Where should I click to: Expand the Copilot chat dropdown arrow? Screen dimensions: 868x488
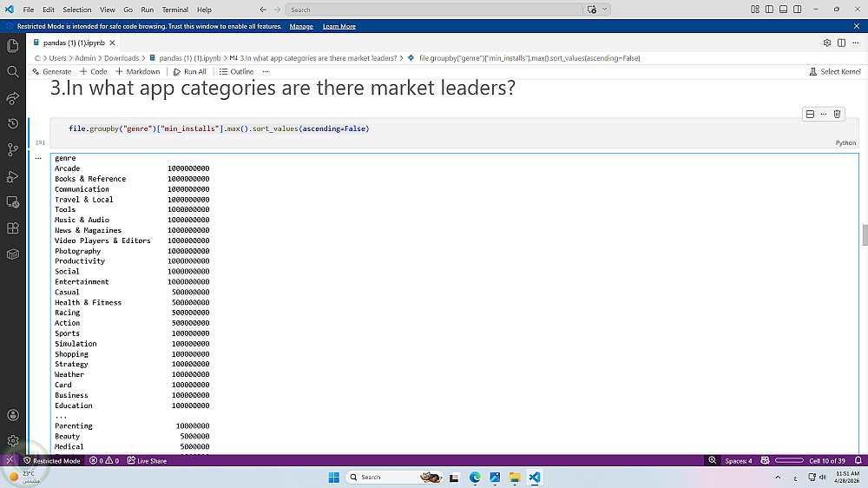coord(604,10)
